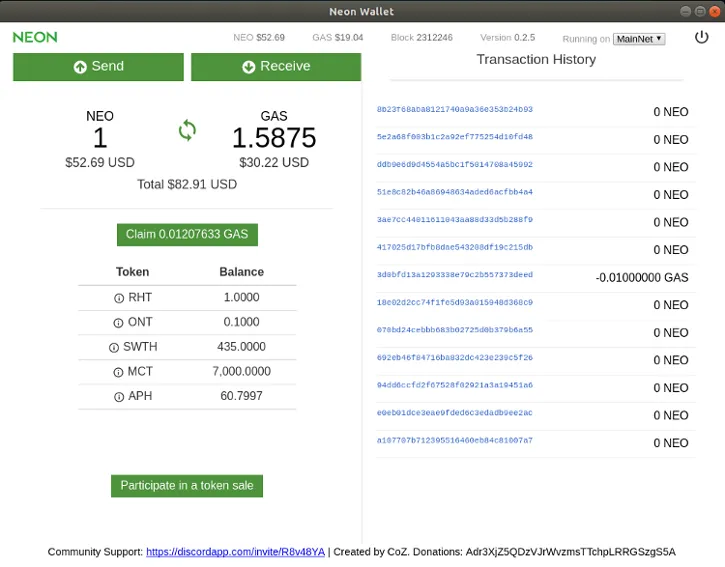Click the APH balance 60.7997
Screen dimensions: 725x567
241,396
